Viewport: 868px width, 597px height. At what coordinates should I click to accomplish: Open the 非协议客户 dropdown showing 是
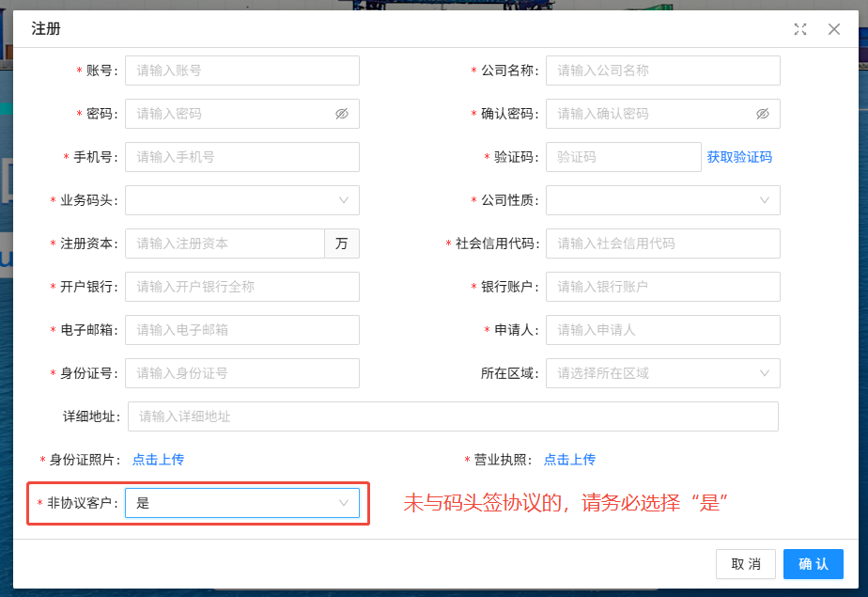(242, 503)
